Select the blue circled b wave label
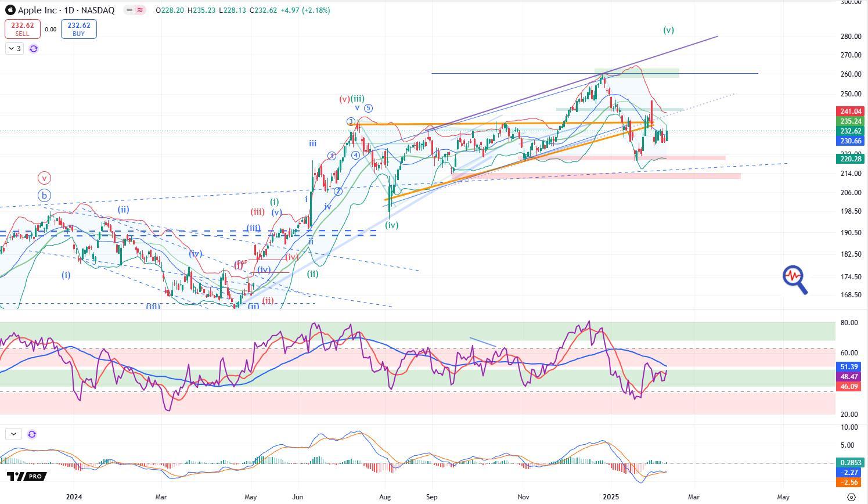868x504 pixels. click(x=44, y=196)
